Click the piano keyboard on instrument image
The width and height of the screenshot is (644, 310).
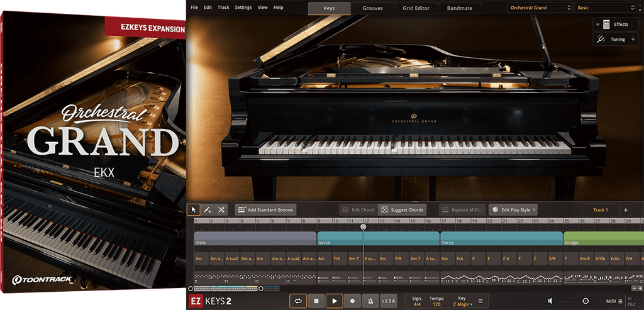coord(415,147)
